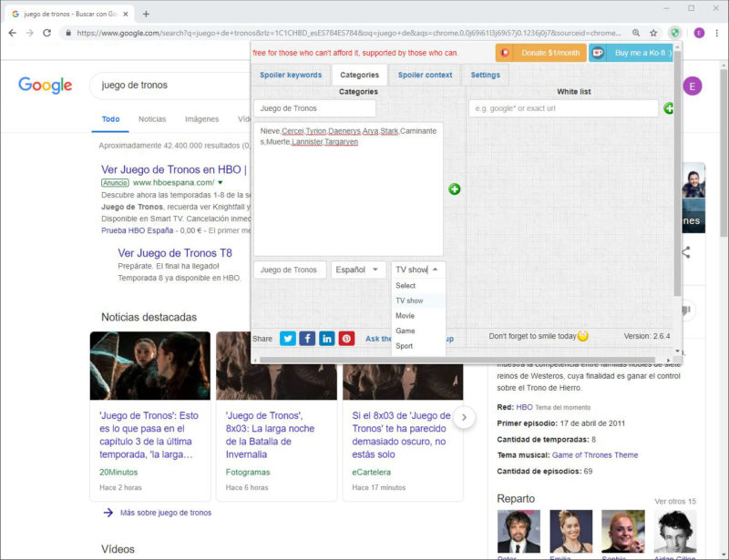
Task: Open the Spoiler context tab
Action: 425,75
